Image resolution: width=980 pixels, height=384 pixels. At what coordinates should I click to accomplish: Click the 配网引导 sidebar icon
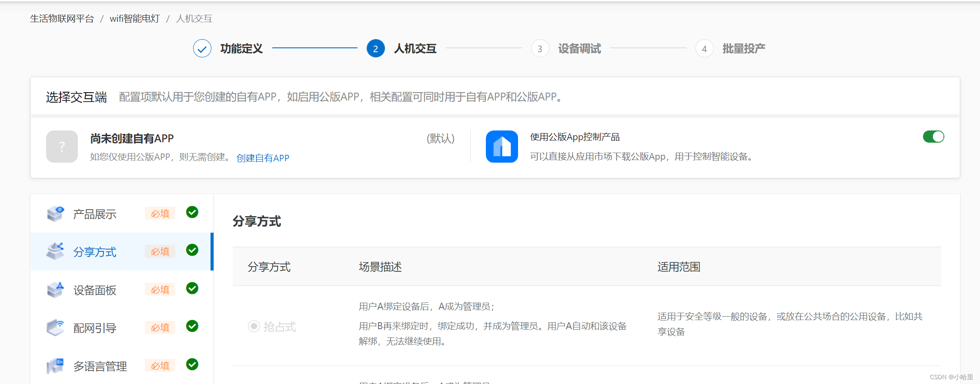[x=56, y=327]
